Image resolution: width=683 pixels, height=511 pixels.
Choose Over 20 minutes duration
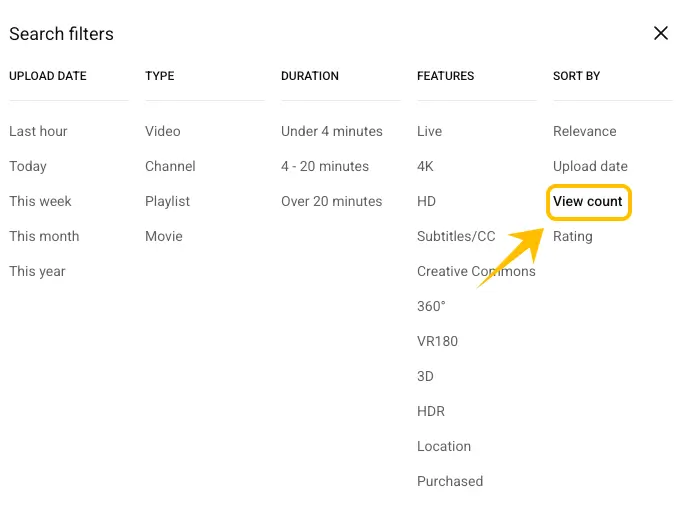pyautogui.click(x=331, y=201)
